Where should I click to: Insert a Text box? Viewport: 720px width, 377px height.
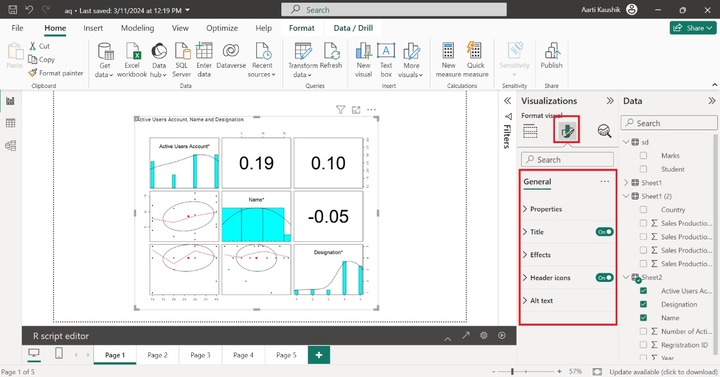pos(386,60)
